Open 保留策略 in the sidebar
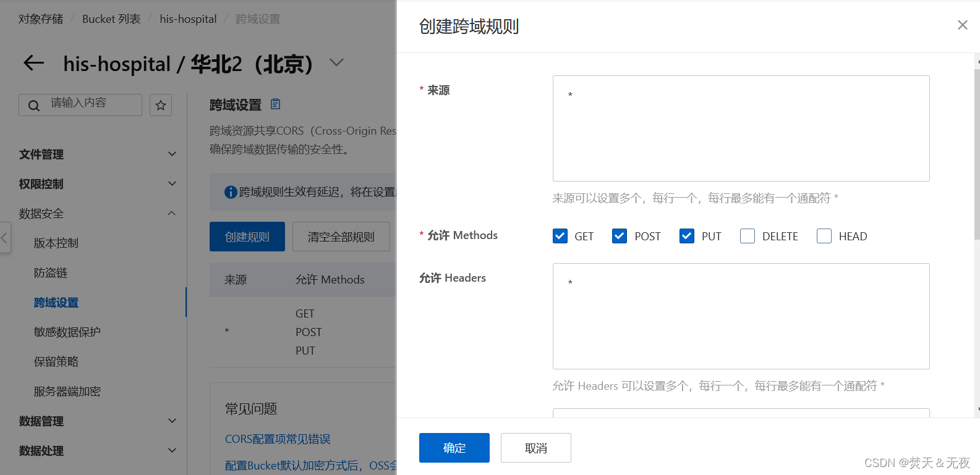The image size is (980, 475). 56,361
